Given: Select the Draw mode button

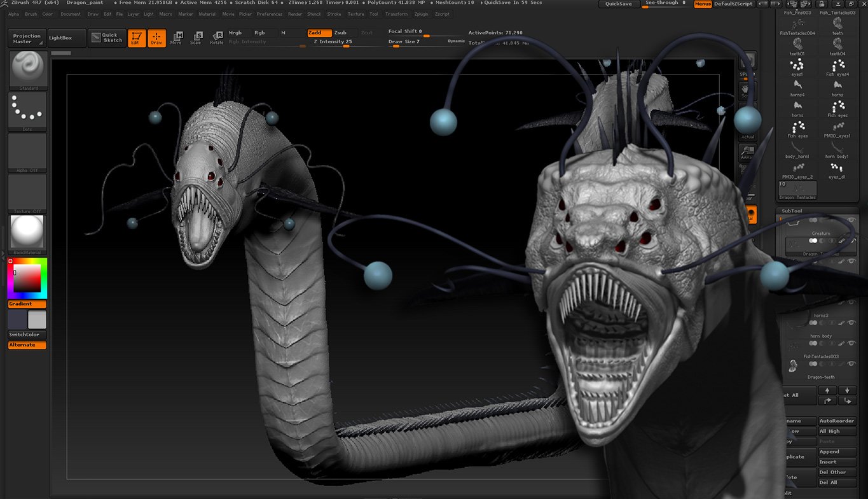Looking at the screenshot, I should pos(157,38).
